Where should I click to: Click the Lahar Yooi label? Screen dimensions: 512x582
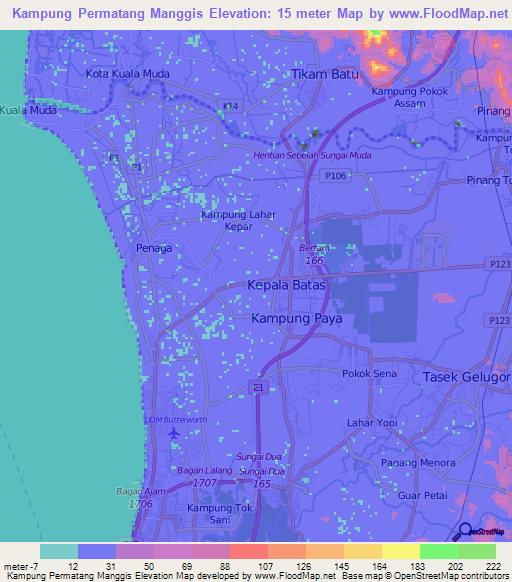(x=372, y=423)
